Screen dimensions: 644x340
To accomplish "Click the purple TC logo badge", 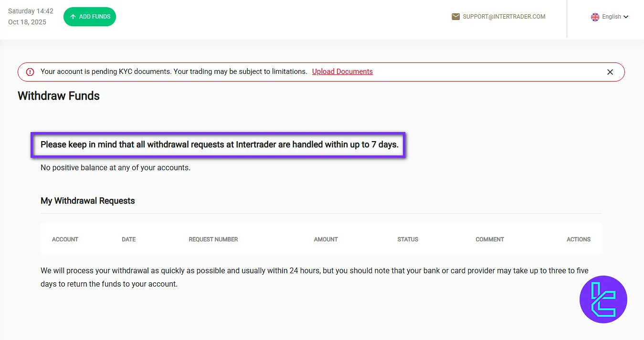I will click(x=603, y=299).
